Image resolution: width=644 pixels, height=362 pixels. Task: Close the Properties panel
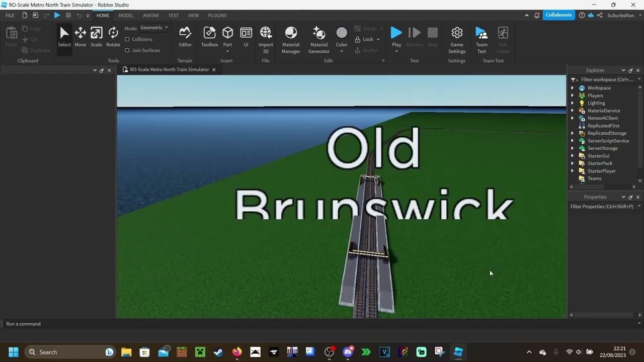tap(638, 197)
